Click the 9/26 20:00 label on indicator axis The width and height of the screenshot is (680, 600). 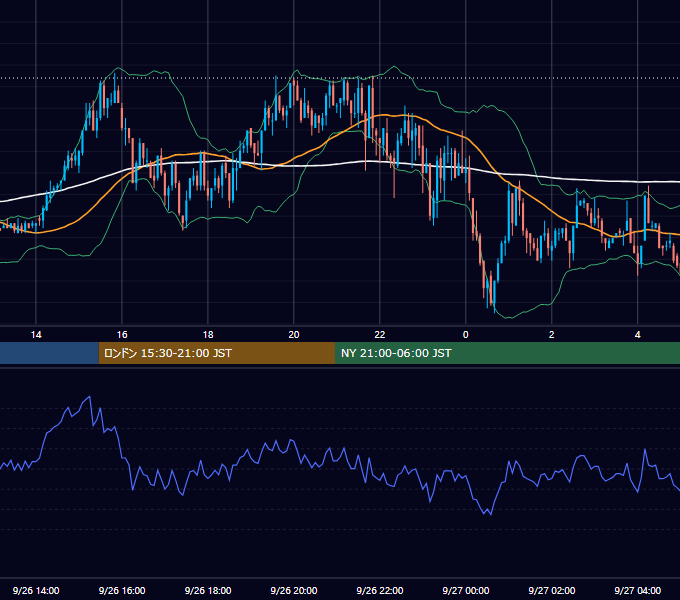[x=294, y=590]
